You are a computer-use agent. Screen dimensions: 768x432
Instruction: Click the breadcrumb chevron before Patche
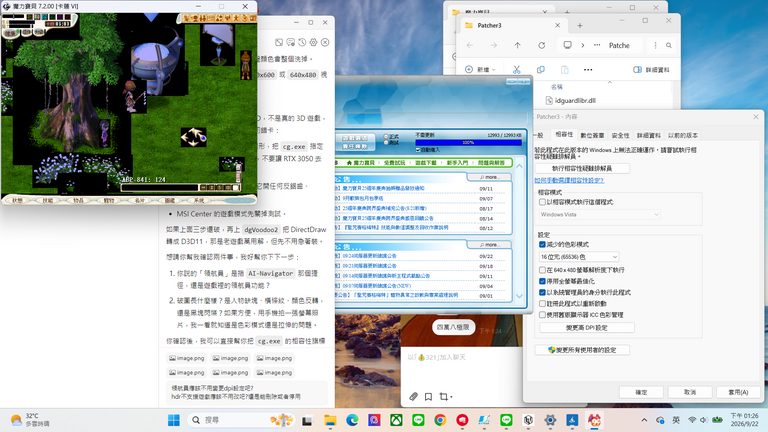(x=582, y=45)
